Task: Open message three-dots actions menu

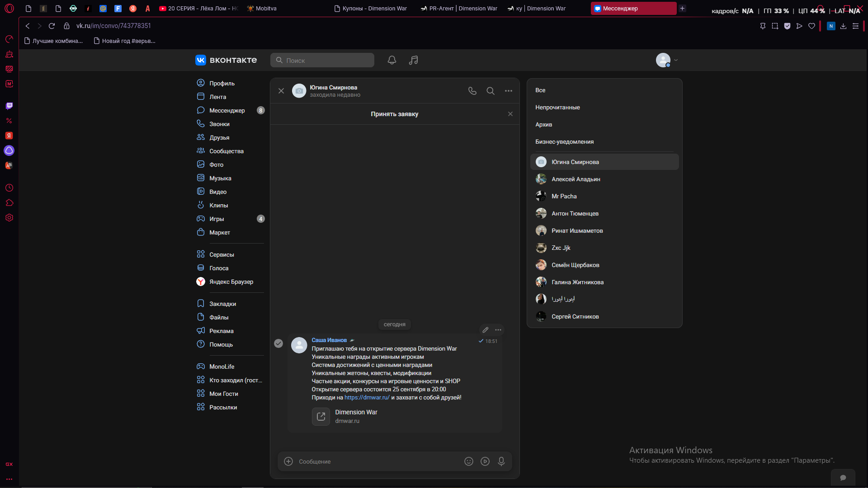Action: point(498,330)
